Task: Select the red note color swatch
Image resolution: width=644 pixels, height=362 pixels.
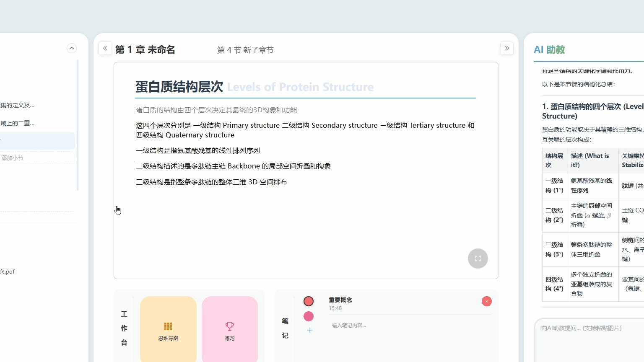Action: [309, 301]
